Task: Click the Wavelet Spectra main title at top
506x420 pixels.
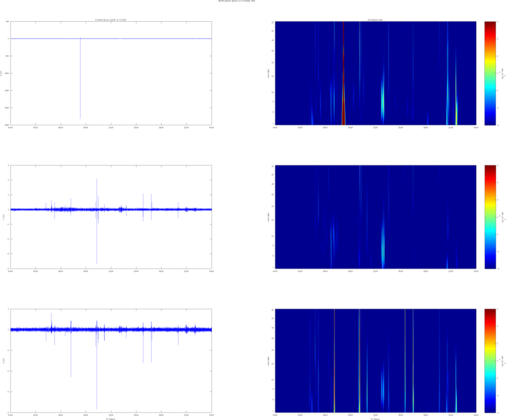Action: [237, 1]
